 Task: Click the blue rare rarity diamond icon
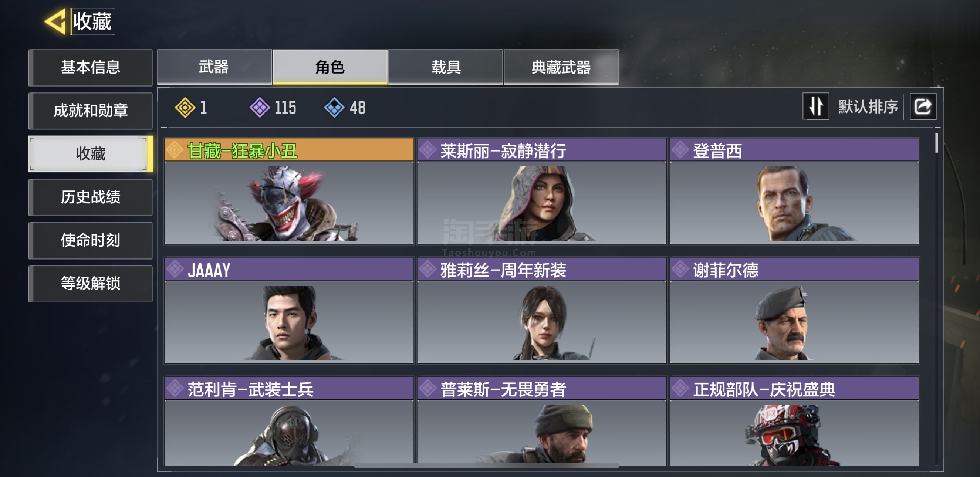pyautogui.click(x=334, y=108)
